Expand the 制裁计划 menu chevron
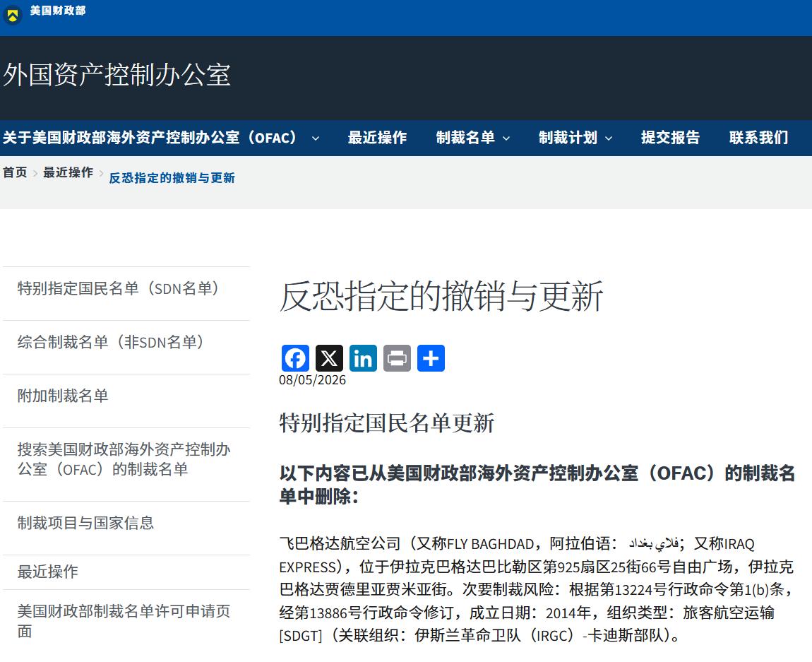Viewport: 812px width, 662px height. click(609, 138)
